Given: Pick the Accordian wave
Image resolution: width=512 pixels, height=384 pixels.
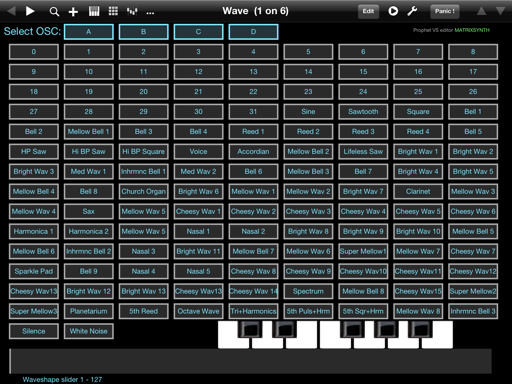Looking at the screenshot, I should click(x=253, y=152).
